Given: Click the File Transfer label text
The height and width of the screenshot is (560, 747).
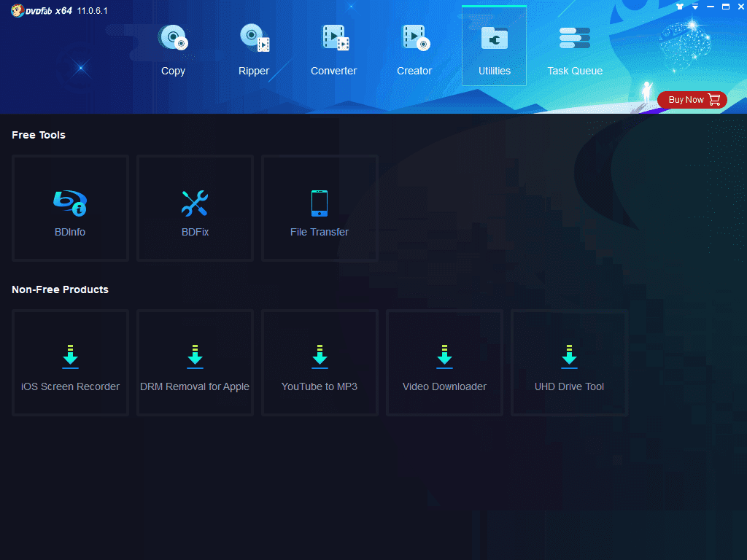Looking at the screenshot, I should 320,232.
